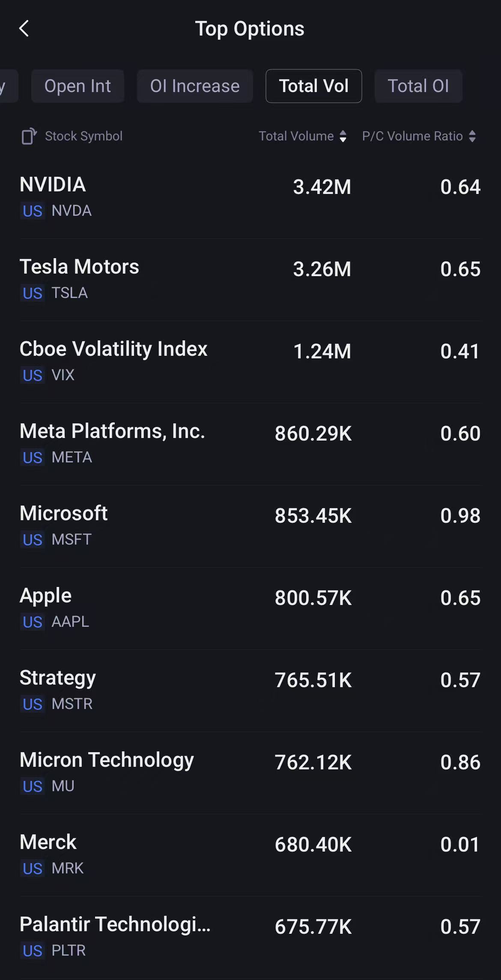Image resolution: width=501 pixels, height=980 pixels.
Task: Select the Strategy MSTR row
Action: (250, 690)
